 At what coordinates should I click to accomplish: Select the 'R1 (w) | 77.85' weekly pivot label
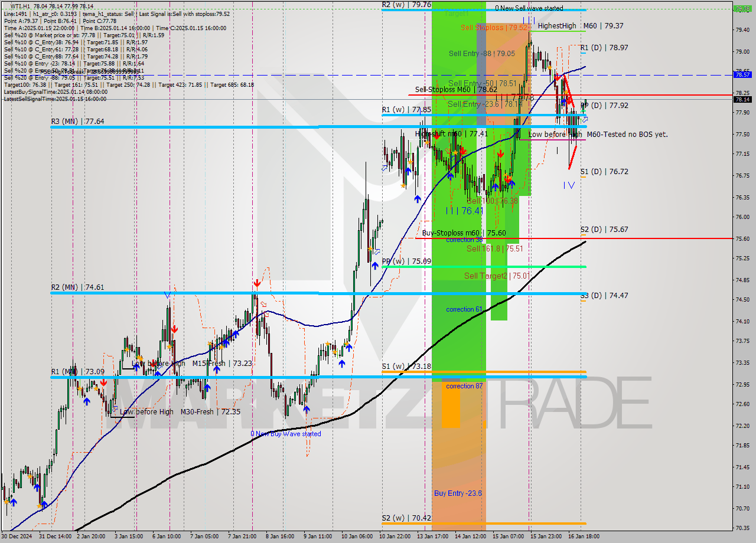coord(406,110)
